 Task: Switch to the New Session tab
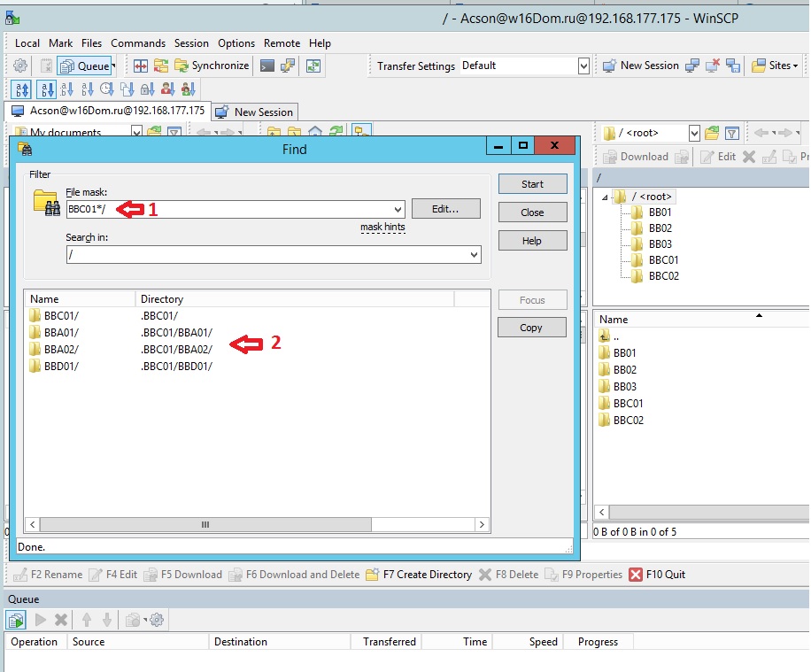pos(255,112)
